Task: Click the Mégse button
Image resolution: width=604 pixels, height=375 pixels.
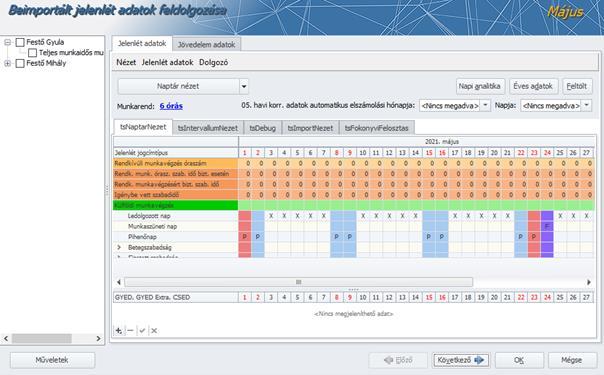Action: pyautogui.click(x=572, y=360)
